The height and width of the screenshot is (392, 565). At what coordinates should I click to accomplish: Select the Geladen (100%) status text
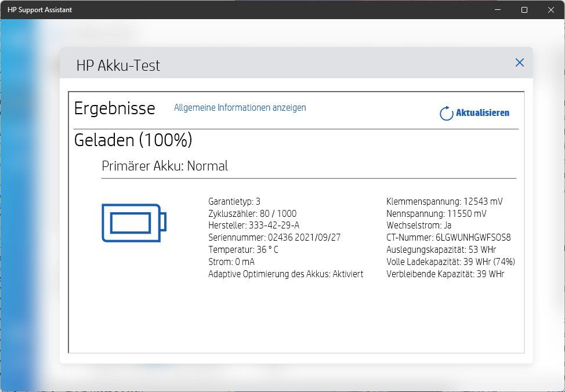pos(133,140)
